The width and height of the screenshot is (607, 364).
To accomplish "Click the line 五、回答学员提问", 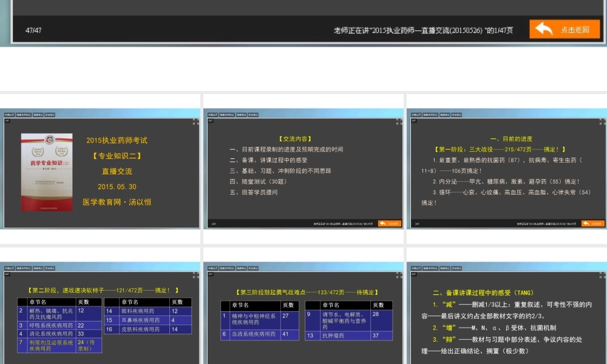I will [254, 192].
